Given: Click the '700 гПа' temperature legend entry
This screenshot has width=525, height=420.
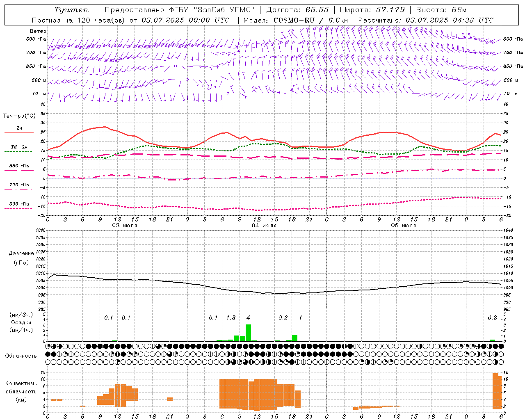Looking at the screenshot, I should tap(19, 185).
